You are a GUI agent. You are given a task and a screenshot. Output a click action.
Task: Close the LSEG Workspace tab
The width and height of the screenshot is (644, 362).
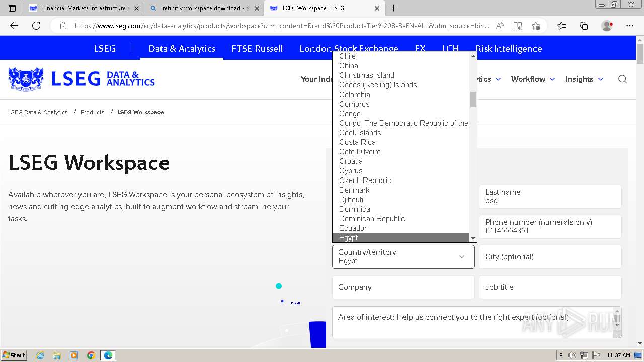click(377, 8)
